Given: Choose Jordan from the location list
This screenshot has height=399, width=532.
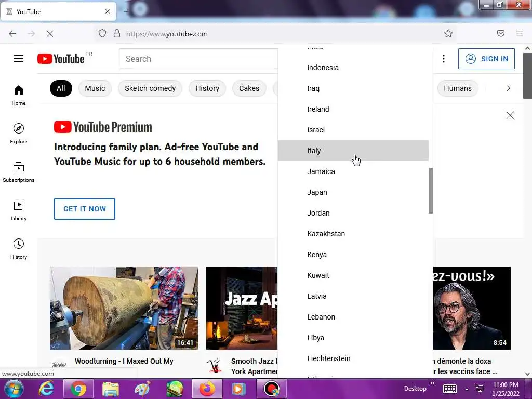Looking at the screenshot, I should point(353,213).
